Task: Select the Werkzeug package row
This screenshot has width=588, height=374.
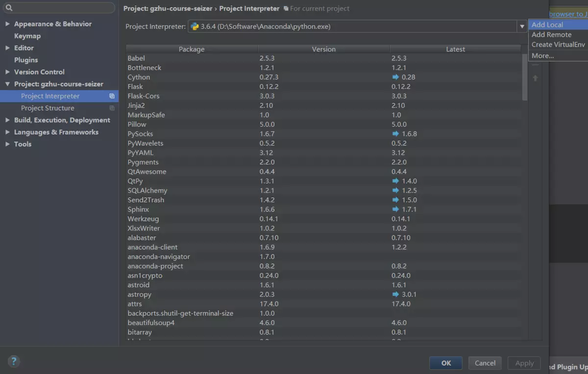Action: pos(324,219)
